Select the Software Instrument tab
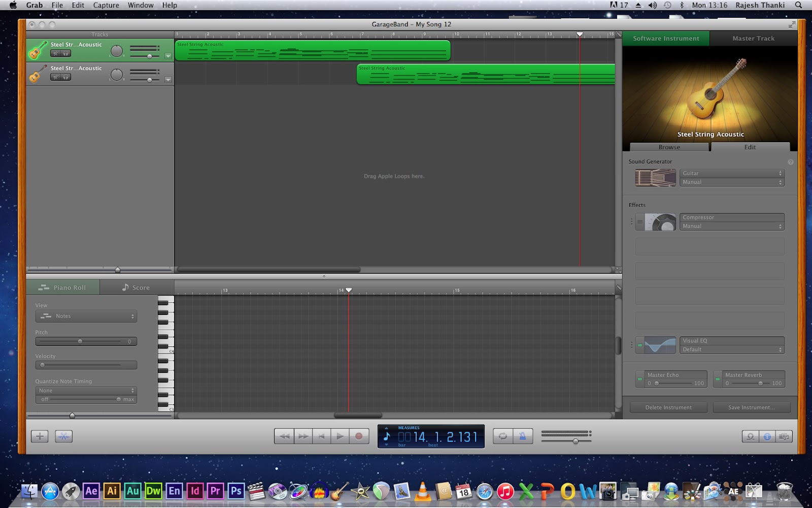 point(666,39)
